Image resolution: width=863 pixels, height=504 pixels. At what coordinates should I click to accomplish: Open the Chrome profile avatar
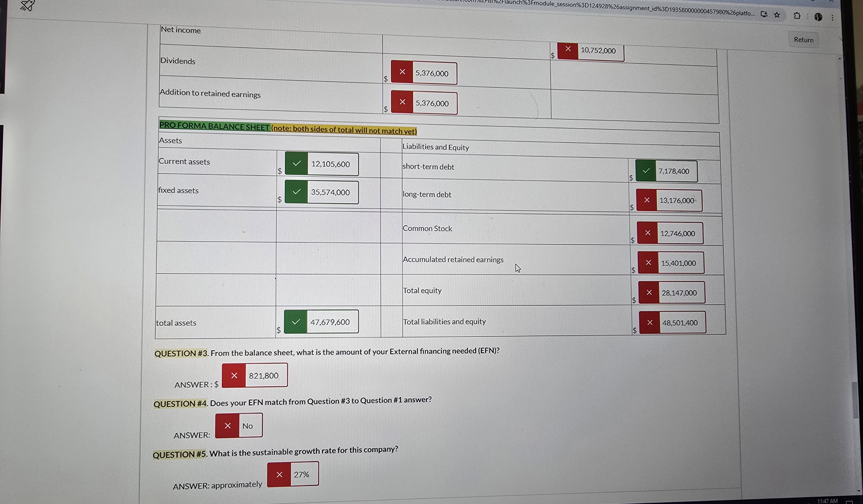pyautogui.click(x=818, y=17)
